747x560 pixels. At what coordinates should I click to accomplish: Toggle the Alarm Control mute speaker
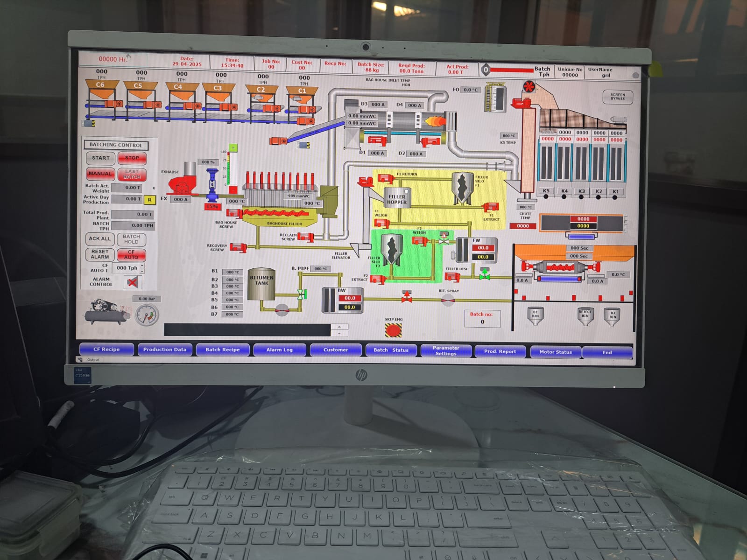(x=133, y=282)
